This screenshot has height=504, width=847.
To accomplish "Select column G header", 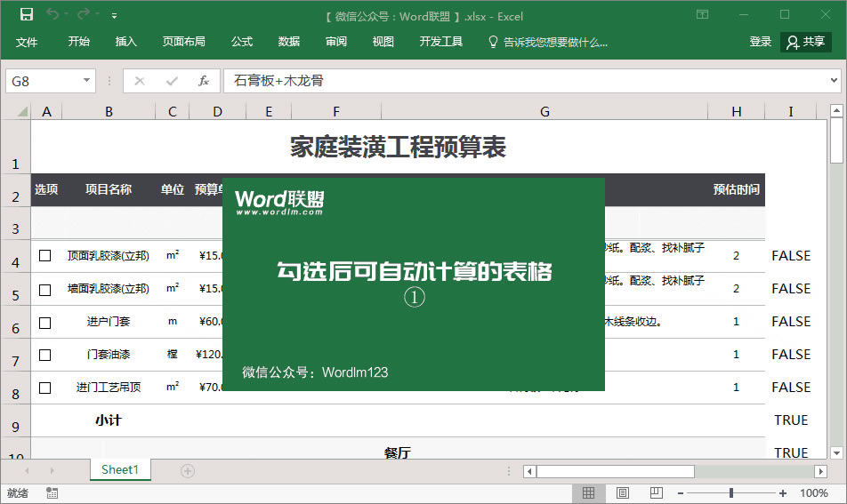I will pos(544,112).
